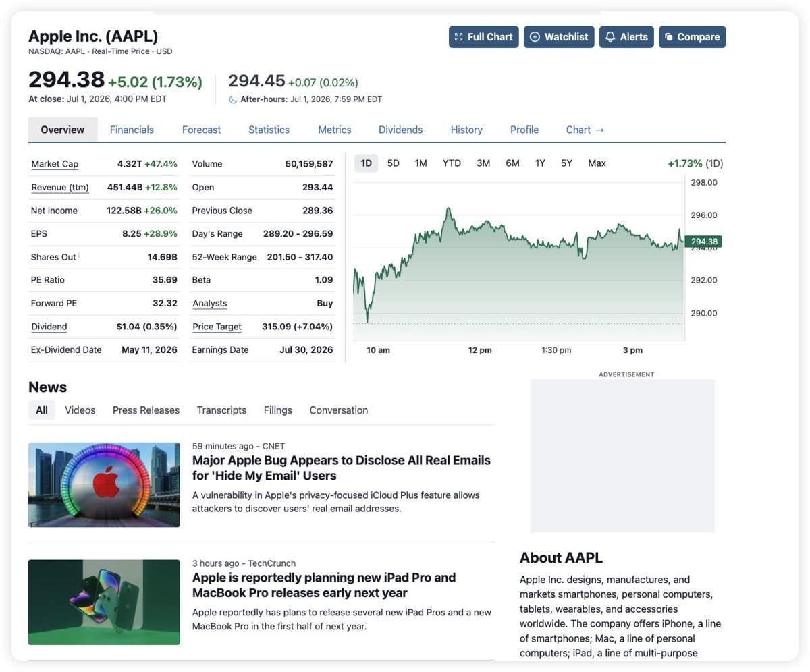Switch to the Dividends tab

tap(400, 130)
